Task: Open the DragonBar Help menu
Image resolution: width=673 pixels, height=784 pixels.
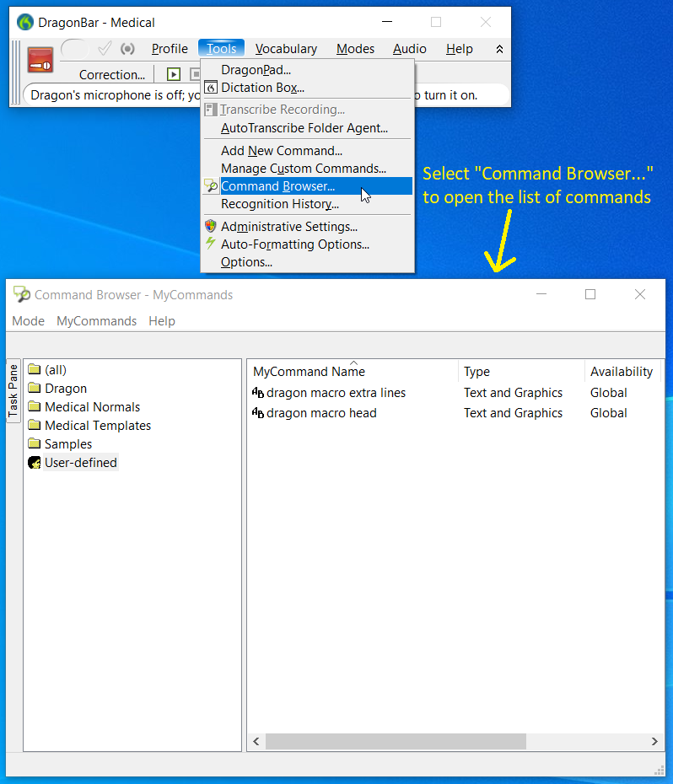Action: coord(460,49)
